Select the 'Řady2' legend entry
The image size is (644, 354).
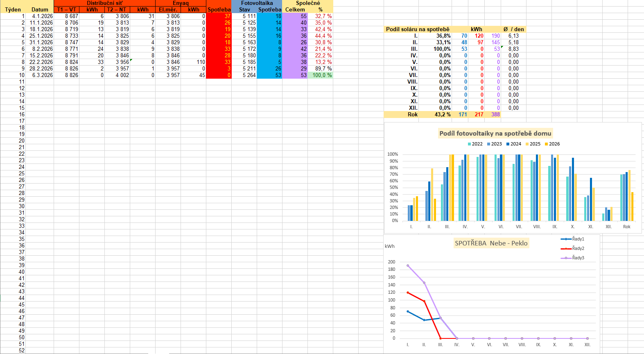(x=573, y=248)
